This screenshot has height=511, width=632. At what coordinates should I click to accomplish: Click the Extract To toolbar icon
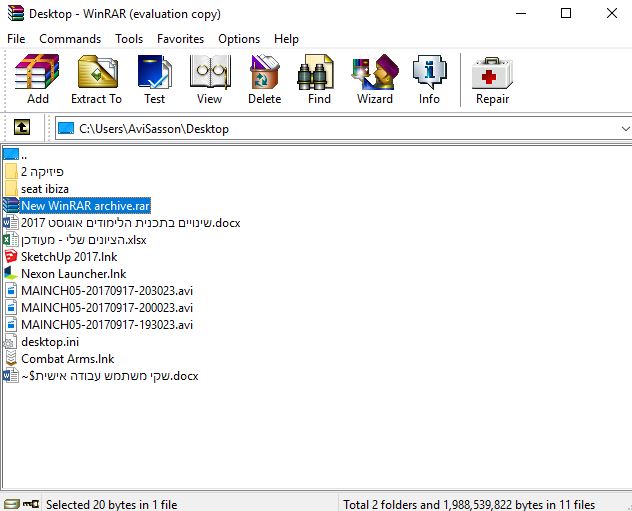(98, 72)
